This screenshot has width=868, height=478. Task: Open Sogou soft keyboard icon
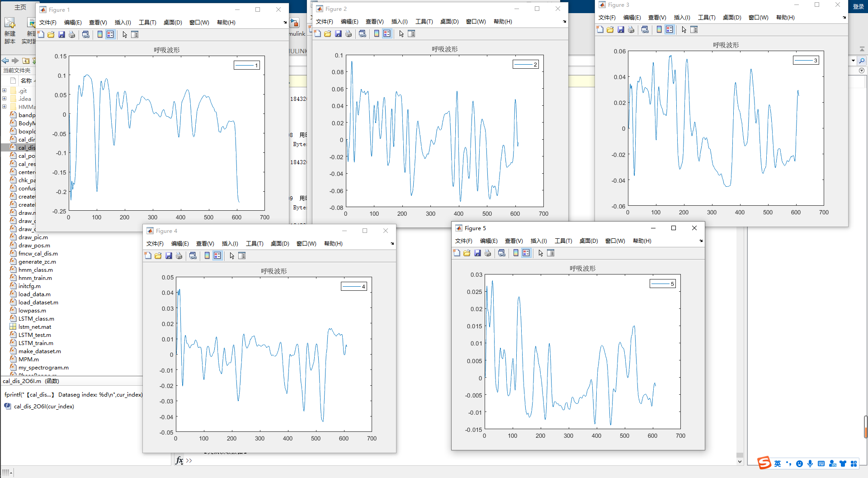[821, 464]
